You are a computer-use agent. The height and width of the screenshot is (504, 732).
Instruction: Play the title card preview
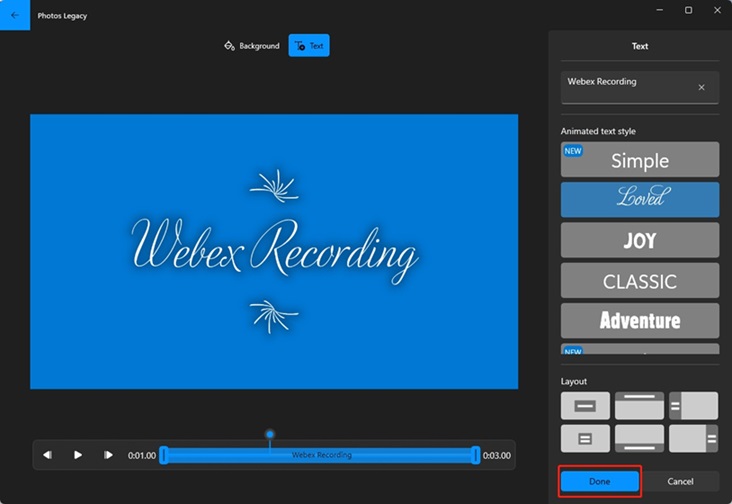tap(78, 455)
